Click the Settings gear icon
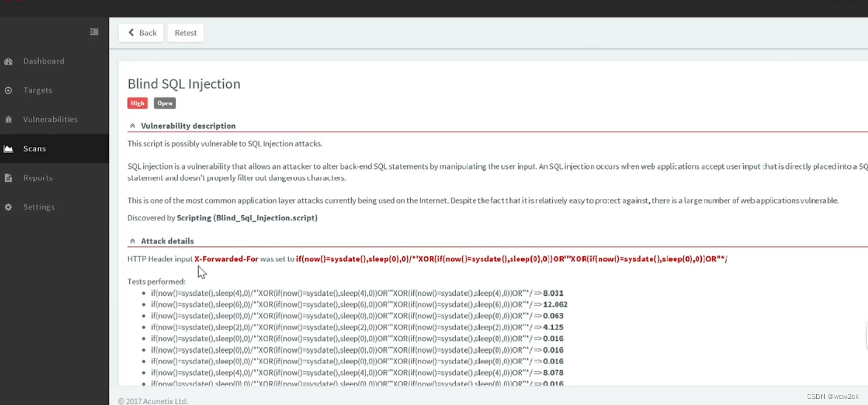Screen dimensions: 868x405 (9, 207)
